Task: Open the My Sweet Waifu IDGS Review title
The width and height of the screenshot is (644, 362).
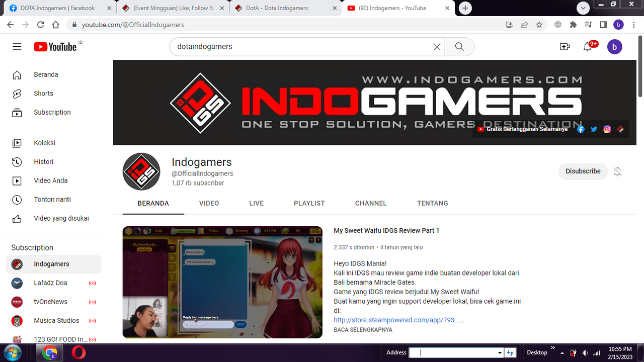Action: (386, 231)
